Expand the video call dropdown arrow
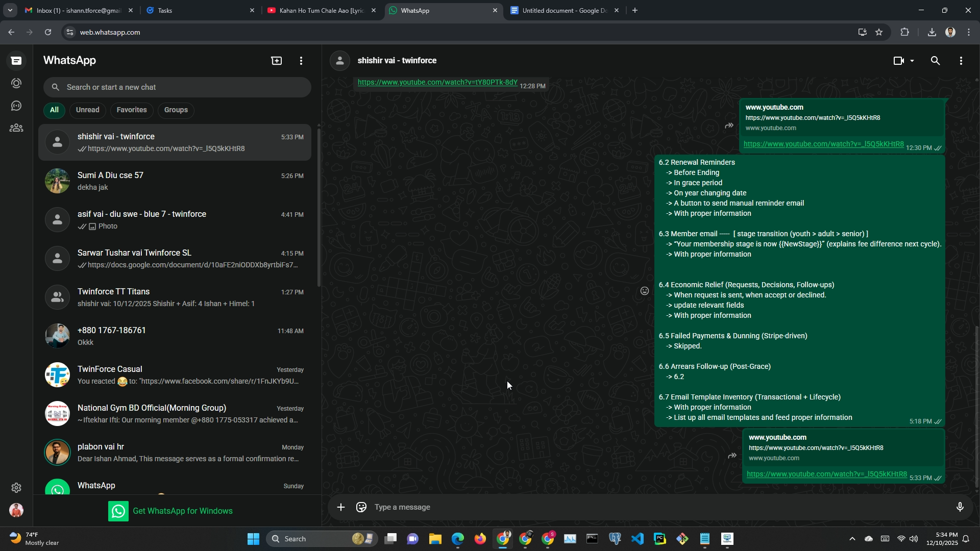The image size is (980, 551). point(912,61)
